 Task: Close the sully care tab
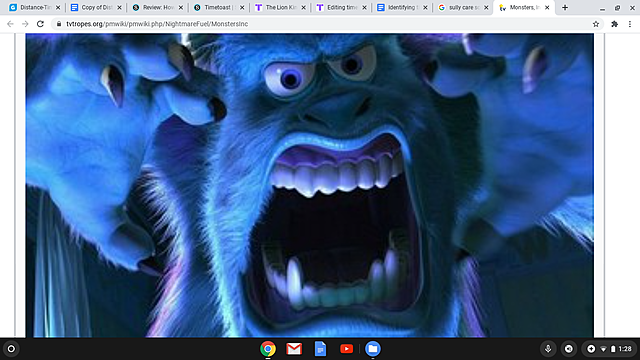[486, 7]
